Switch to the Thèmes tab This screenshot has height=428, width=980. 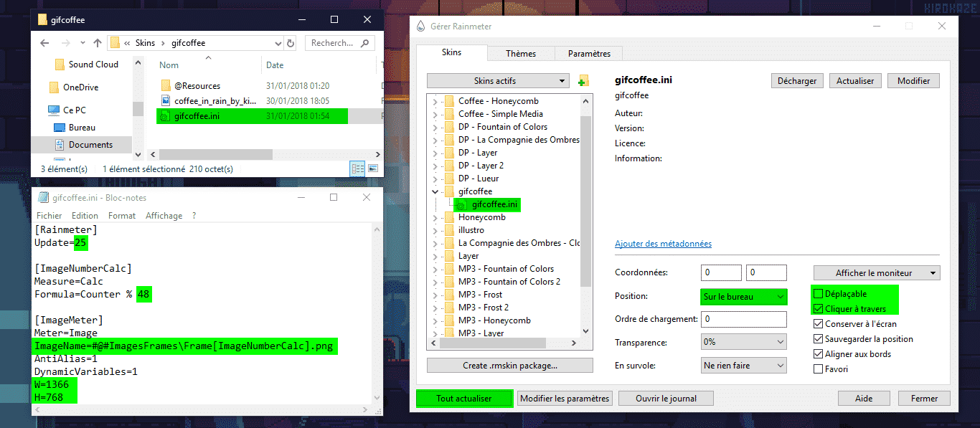tap(520, 54)
